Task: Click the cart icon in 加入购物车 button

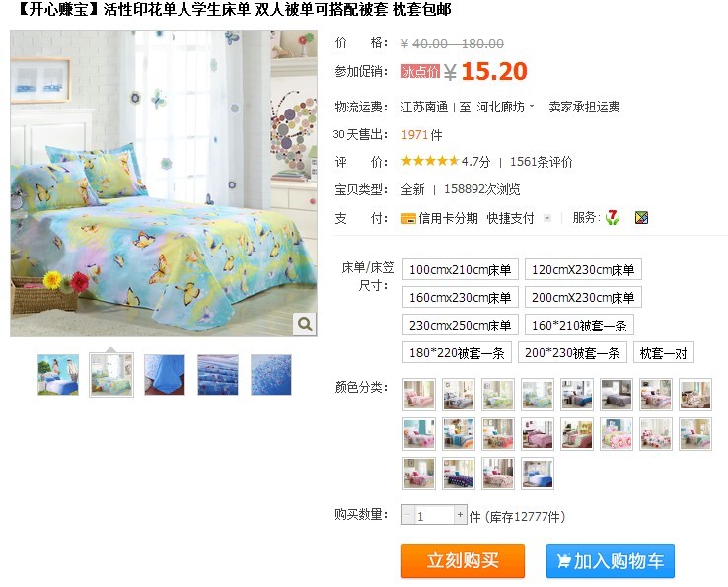Action: [x=563, y=562]
